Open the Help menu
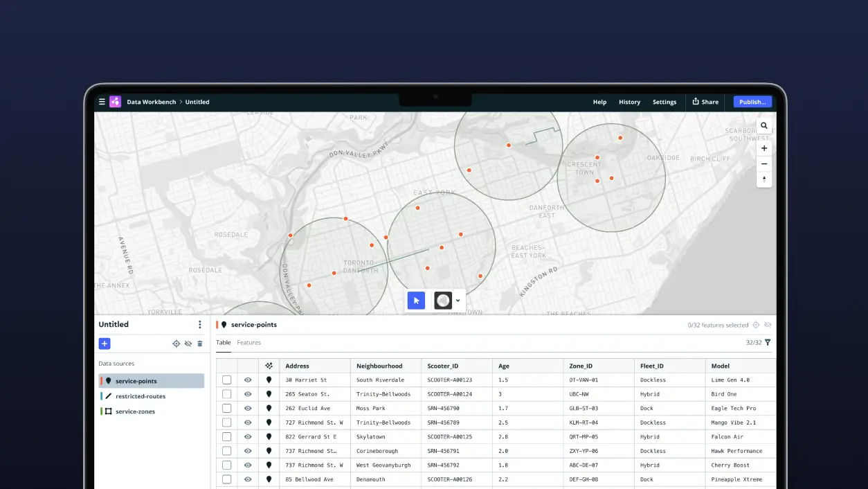 pos(599,102)
